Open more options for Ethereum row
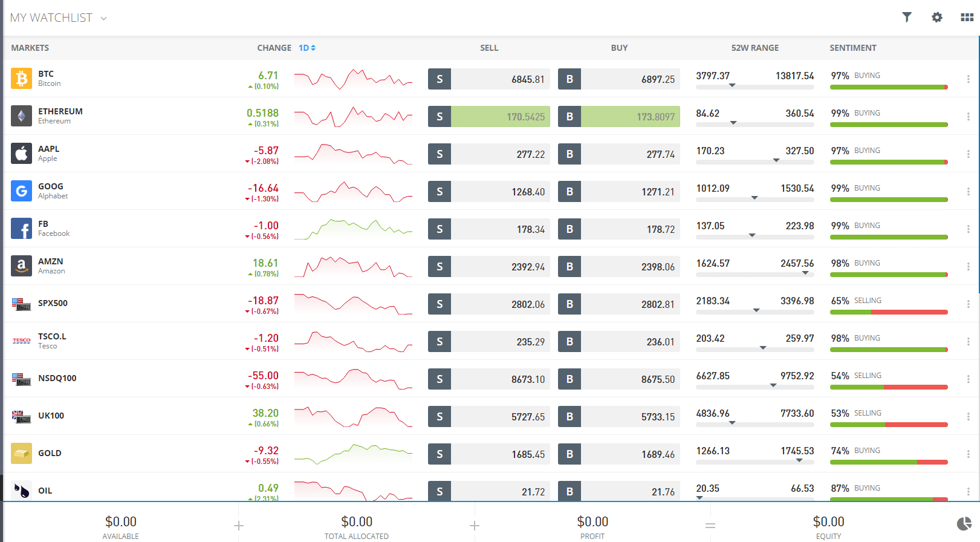The image size is (980, 542). point(968,117)
